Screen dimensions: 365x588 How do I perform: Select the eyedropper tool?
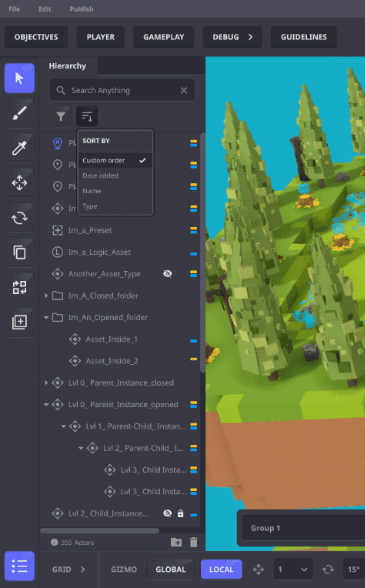(20, 148)
